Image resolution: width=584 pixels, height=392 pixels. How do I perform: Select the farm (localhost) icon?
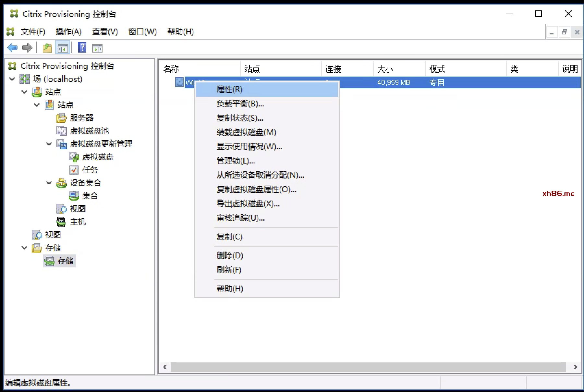[x=25, y=79]
